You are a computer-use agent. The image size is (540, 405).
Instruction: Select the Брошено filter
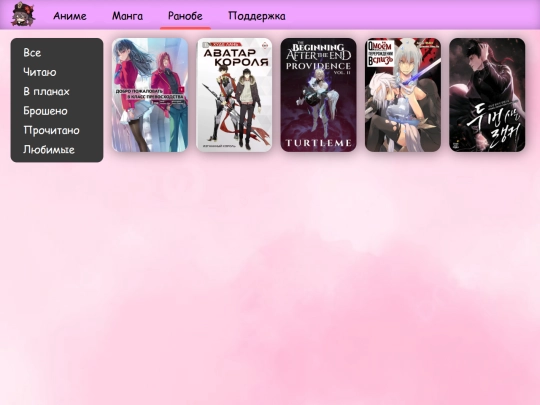coord(45,111)
